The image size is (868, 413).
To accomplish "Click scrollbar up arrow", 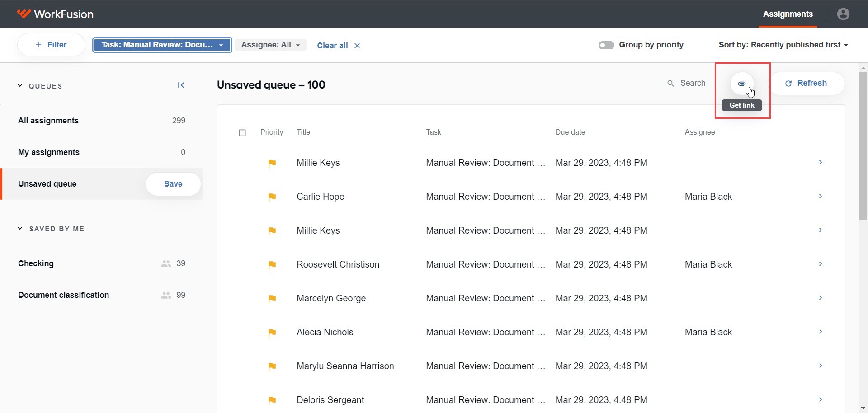I will [x=863, y=68].
